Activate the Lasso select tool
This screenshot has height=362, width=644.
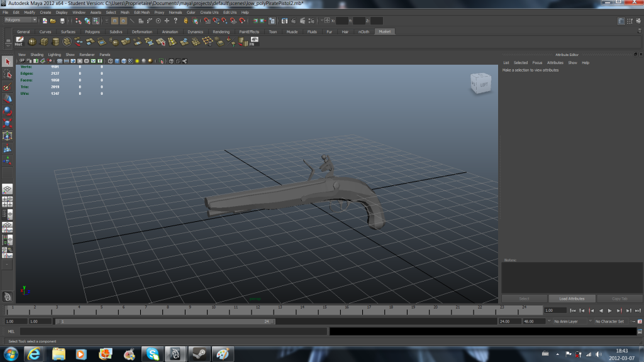8,74
